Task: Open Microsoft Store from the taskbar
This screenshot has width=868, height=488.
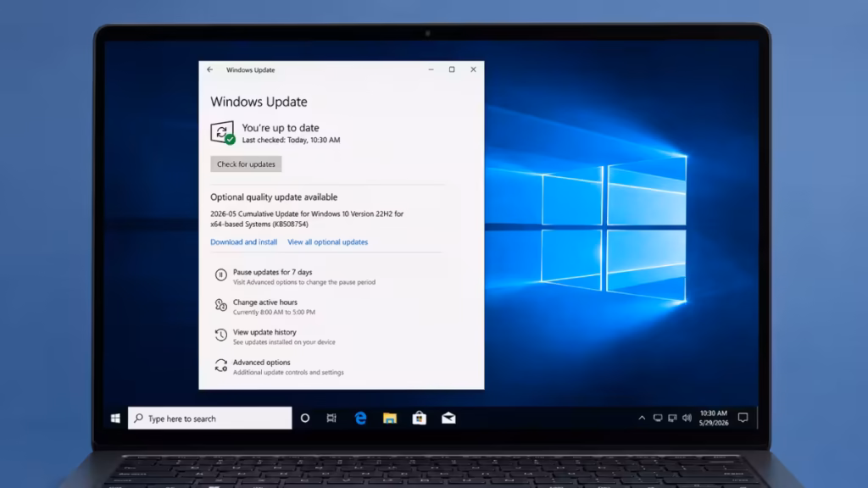Action: coord(419,419)
